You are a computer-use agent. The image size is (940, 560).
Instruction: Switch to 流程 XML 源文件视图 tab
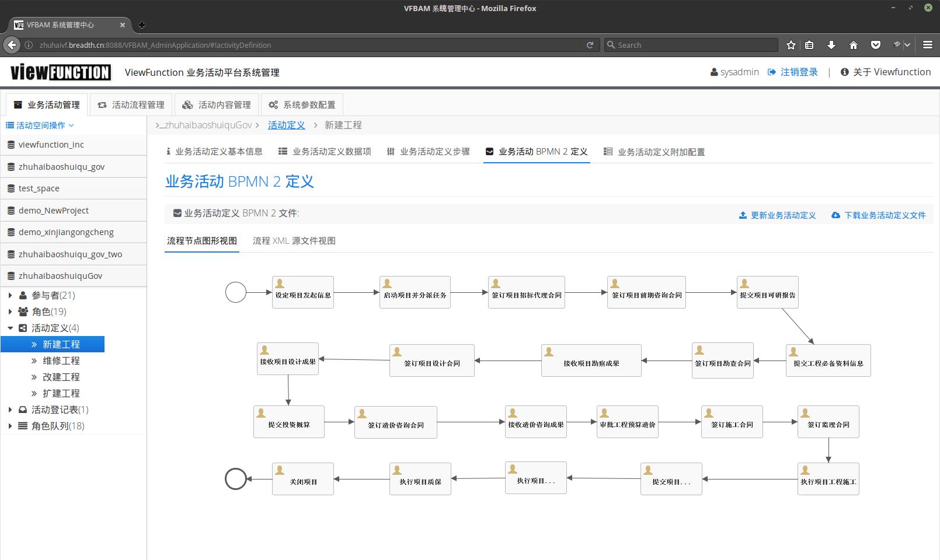tap(294, 241)
